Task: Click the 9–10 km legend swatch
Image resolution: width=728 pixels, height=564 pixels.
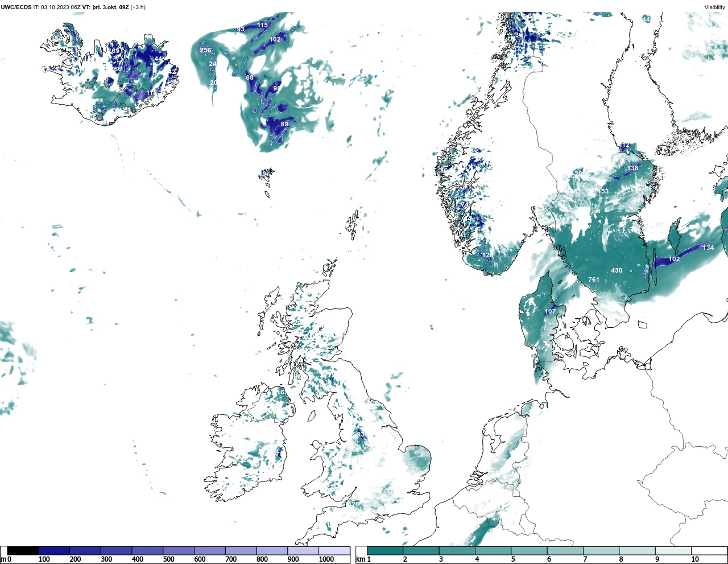Action: pyautogui.click(x=673, y=550)
